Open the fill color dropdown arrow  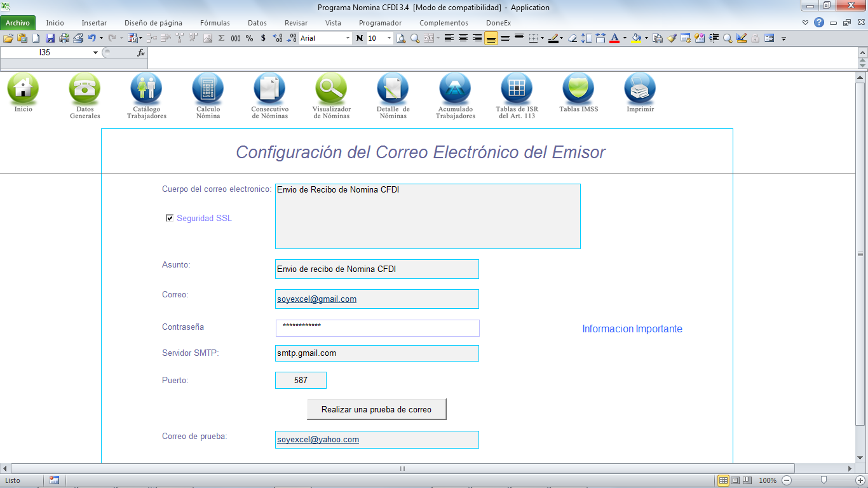[646, 38]
